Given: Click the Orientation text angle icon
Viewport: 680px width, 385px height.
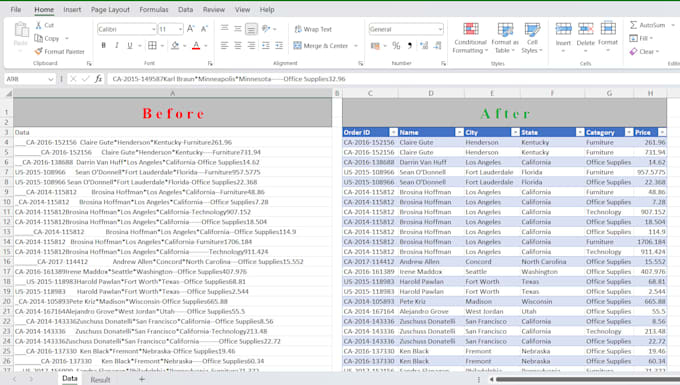Looking at the screenshot, I should pos(266,29).
